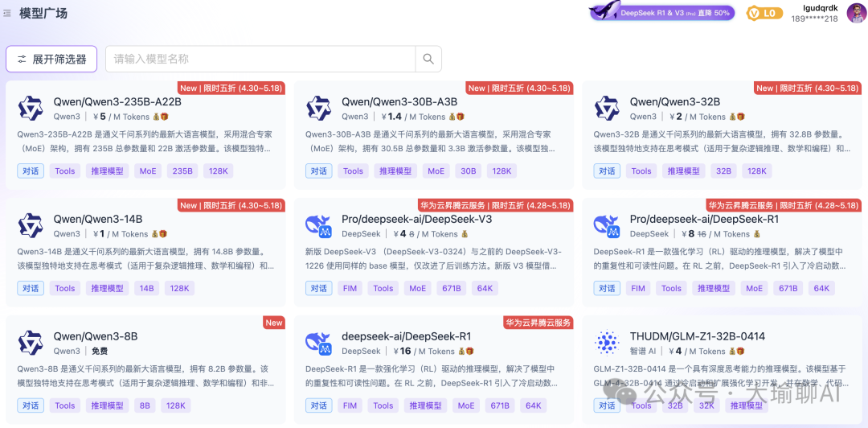Click the L0 level badge
Screen dimensions: 868x428
(764, 13)
